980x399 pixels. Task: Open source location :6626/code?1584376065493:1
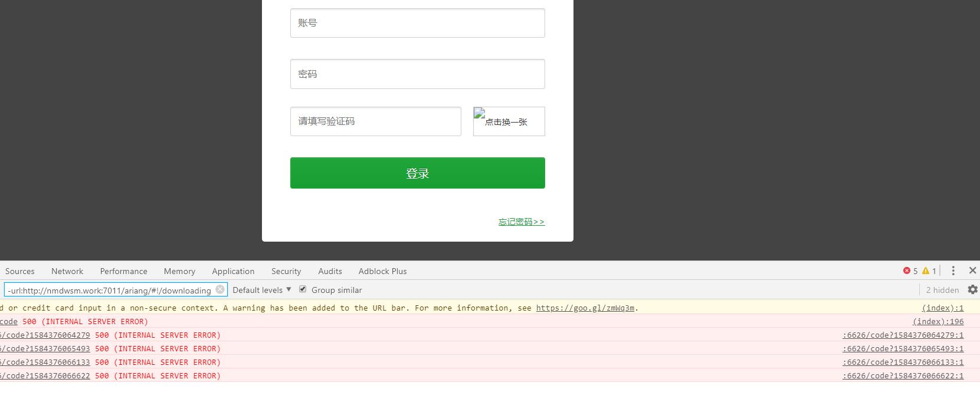pyautogui.click(x=903, y=348)
